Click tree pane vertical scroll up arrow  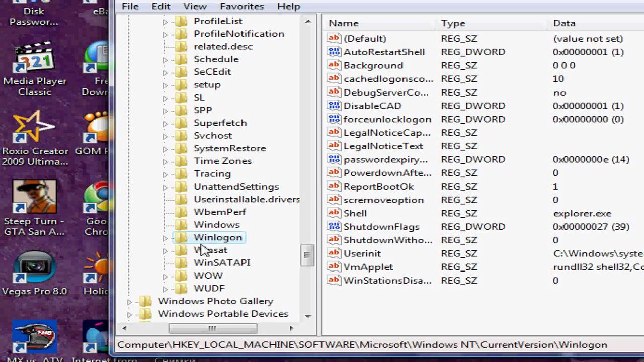pos(308,22)
